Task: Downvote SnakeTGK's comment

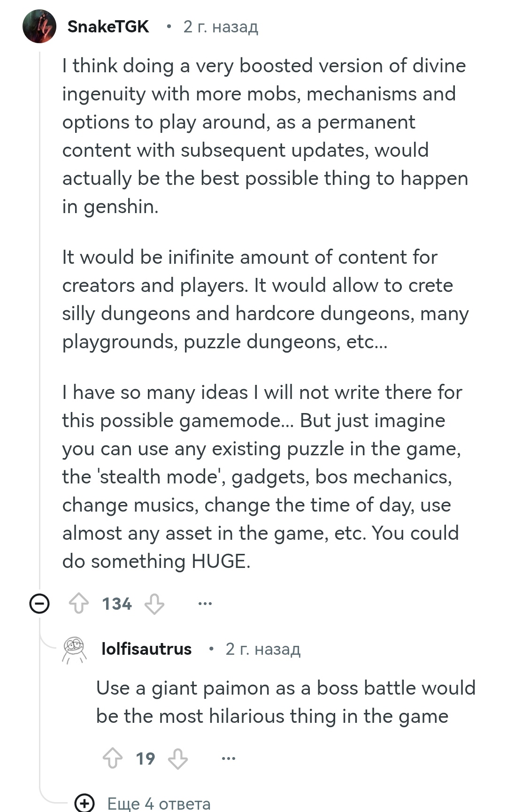Action: tap(154, 604)
